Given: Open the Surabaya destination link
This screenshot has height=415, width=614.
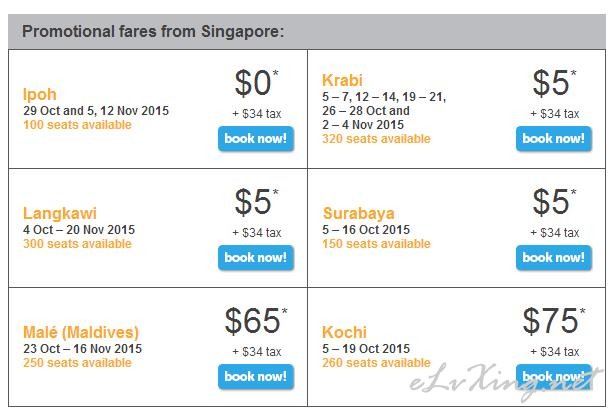Looking at the screenshot, I should tap(358, 213).
